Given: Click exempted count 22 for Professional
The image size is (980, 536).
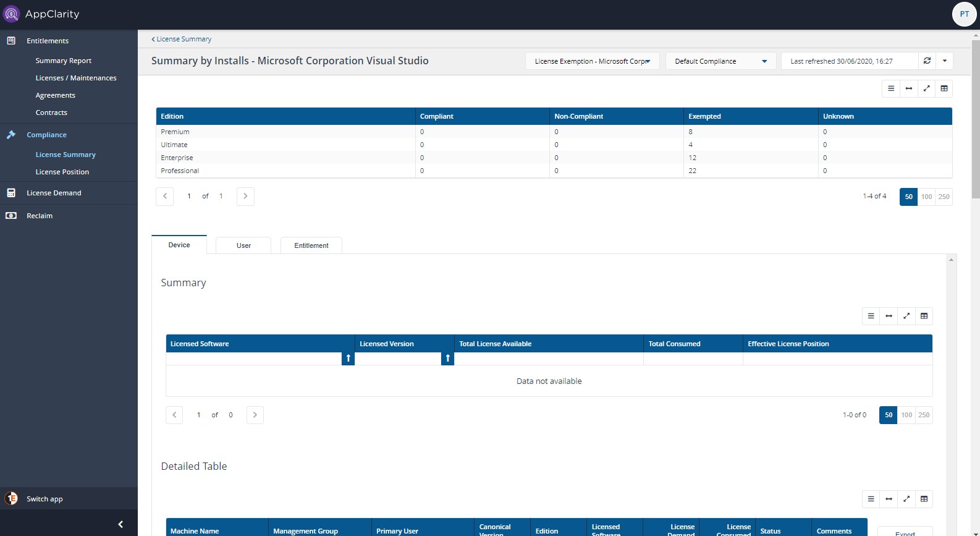Looking at the screenshot, I should [x=693, y=171].
